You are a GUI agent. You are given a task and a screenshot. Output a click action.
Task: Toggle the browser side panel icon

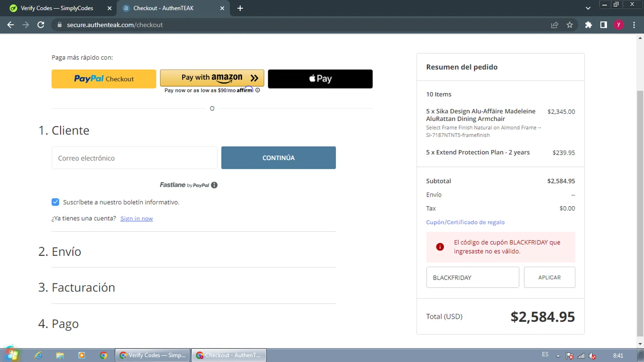(604, 25)
